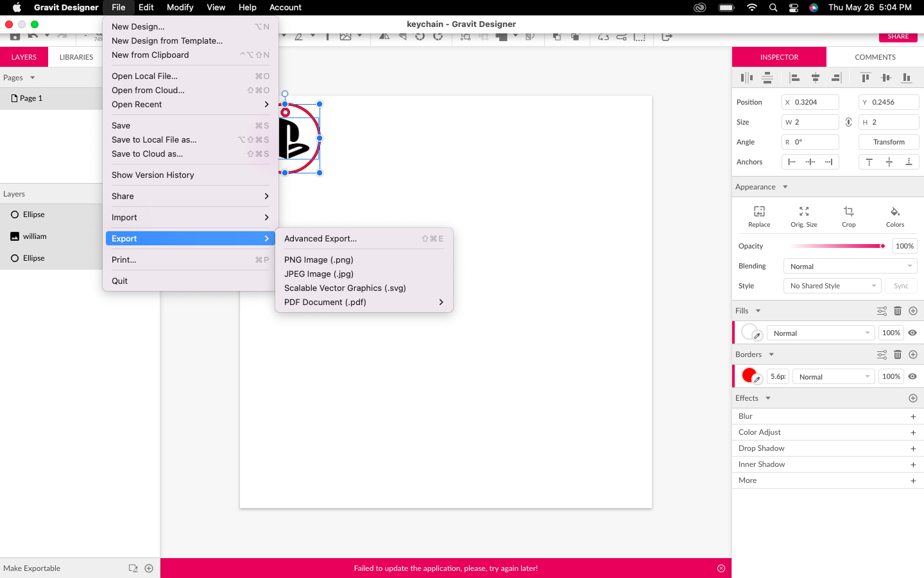
Task: Align selection to bottom edge
Action: (x=907, y=78)
